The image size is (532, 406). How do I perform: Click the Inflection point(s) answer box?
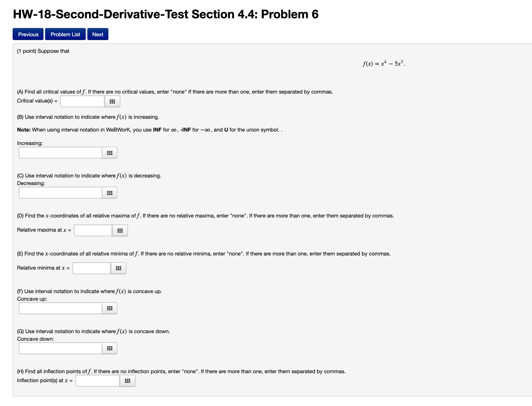[97, 380]
